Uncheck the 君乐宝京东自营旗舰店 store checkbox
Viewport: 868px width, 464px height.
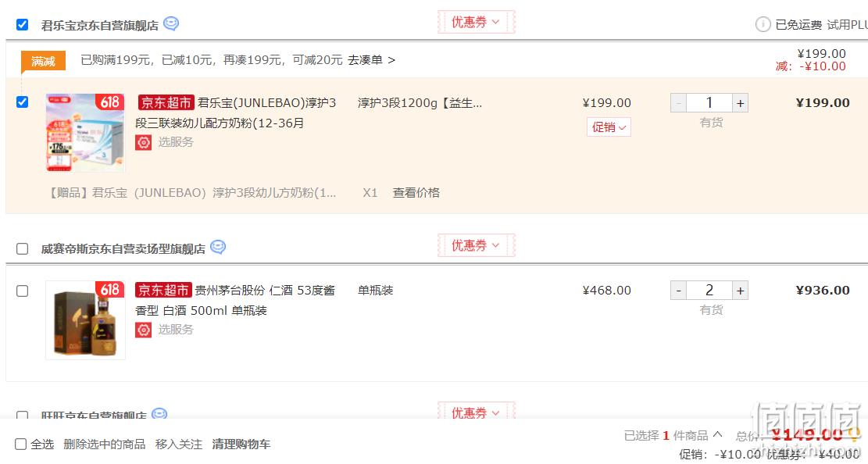pyautogui.click(x=22, y=25)
